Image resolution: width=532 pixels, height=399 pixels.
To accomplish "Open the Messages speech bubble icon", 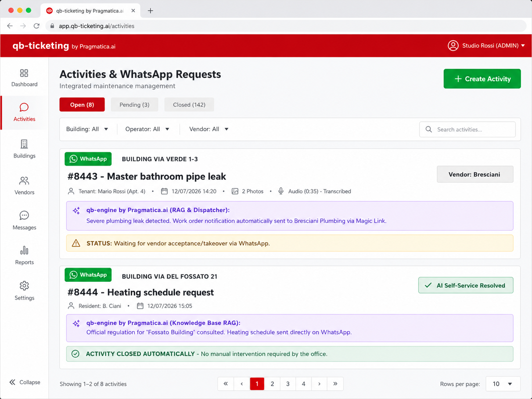I will pyautogui.click(x=24, y=215).
